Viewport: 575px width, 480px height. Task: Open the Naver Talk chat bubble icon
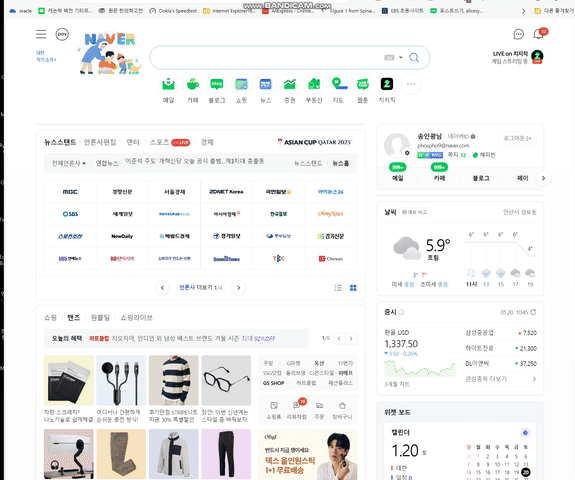click(518, 34)
